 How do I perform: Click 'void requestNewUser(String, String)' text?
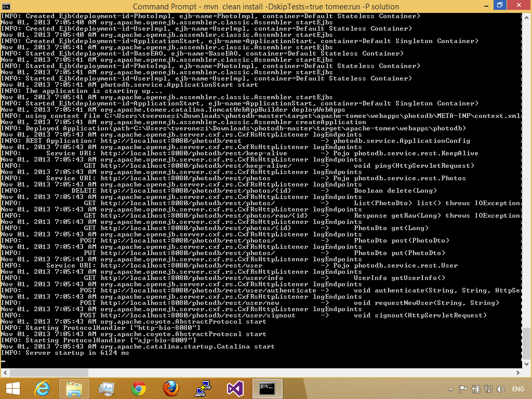427,303
